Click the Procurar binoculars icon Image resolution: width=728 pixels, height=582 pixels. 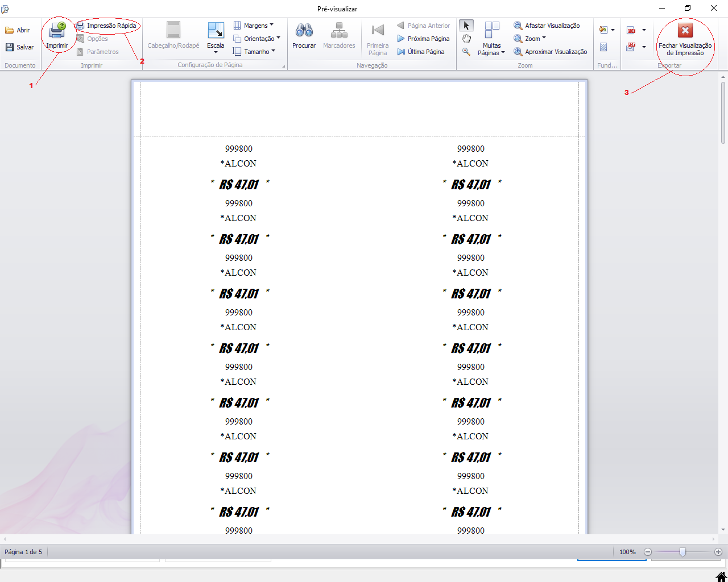click(304, 30)
